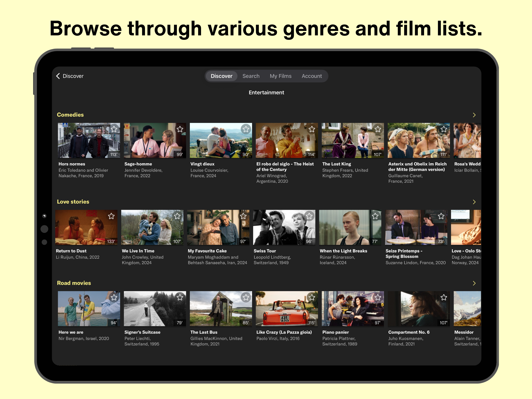Image resolution: width=532 pixels, height=399 pixels.
Task: Go to the Account tab
Action: (x=312, y=76)
